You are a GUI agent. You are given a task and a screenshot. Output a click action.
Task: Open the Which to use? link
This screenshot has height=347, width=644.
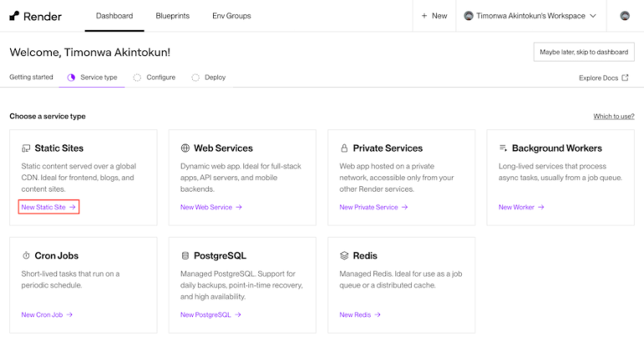[614, 117]
